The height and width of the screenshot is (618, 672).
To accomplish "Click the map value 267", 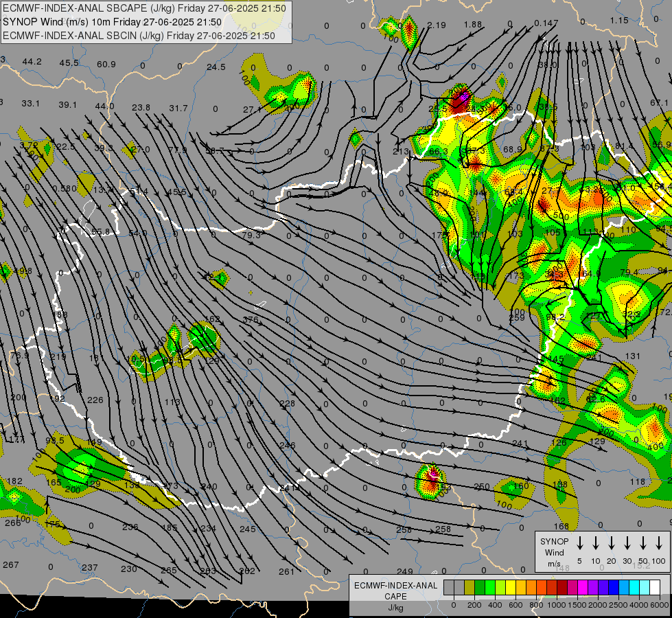I will click(x=11, y=565).
